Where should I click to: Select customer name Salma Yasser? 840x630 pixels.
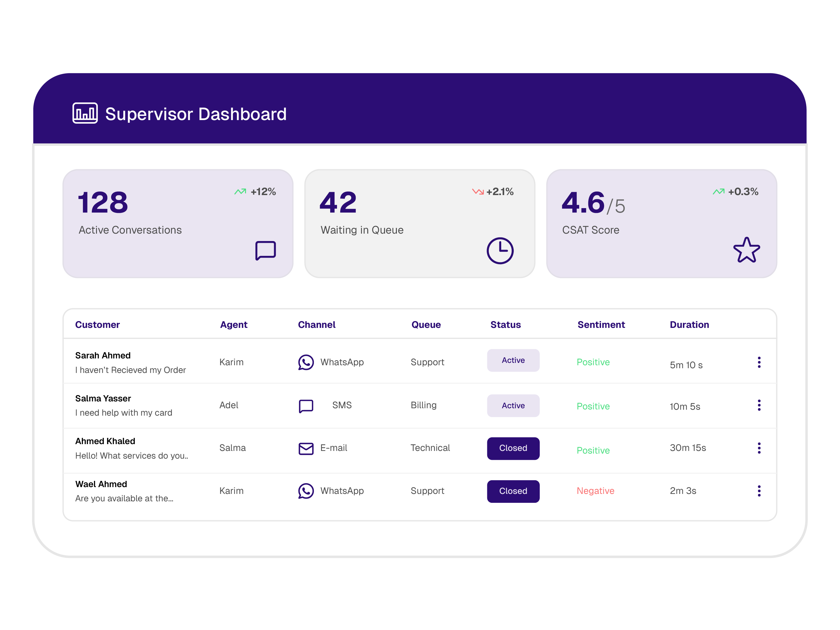(x=103, y=398)
